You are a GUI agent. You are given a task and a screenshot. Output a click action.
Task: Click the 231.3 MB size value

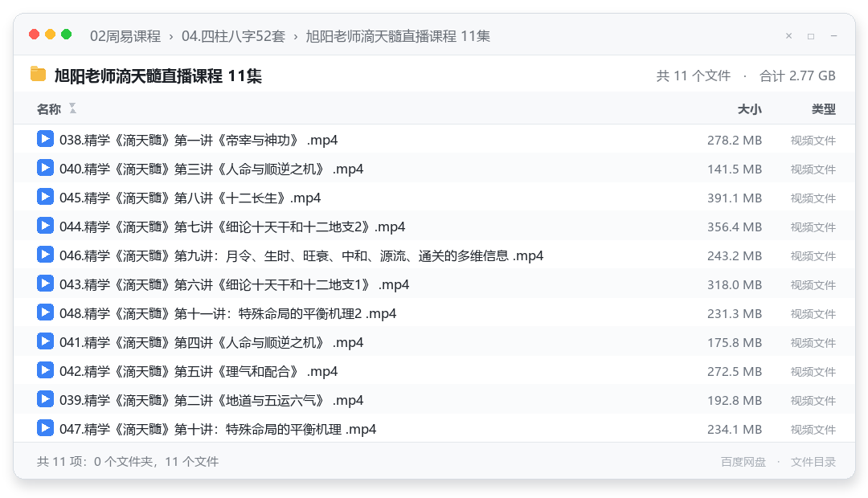click(x=735, y=313)
